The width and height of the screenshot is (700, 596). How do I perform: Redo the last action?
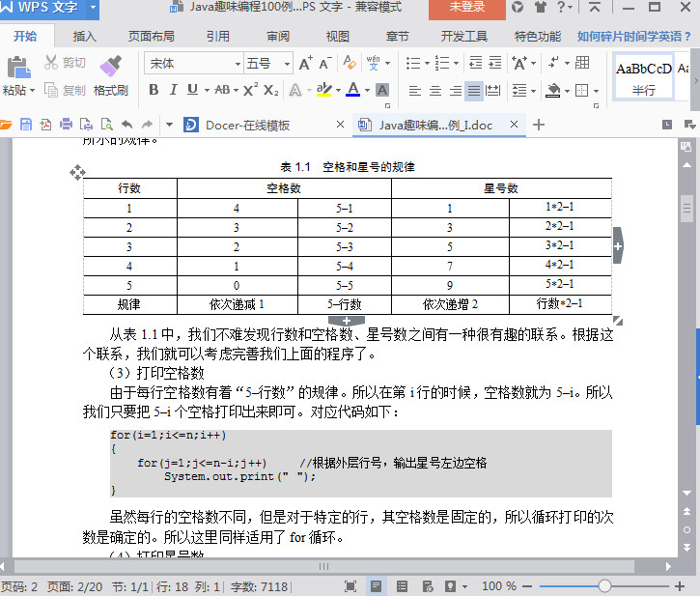[147, 125]
